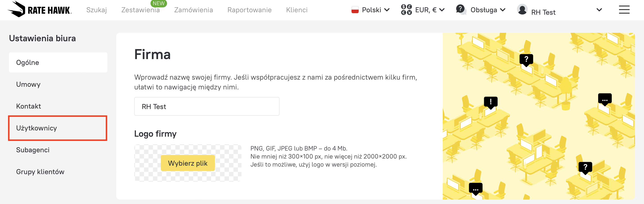Click the currency symbols icon

(x=406, y=10)
